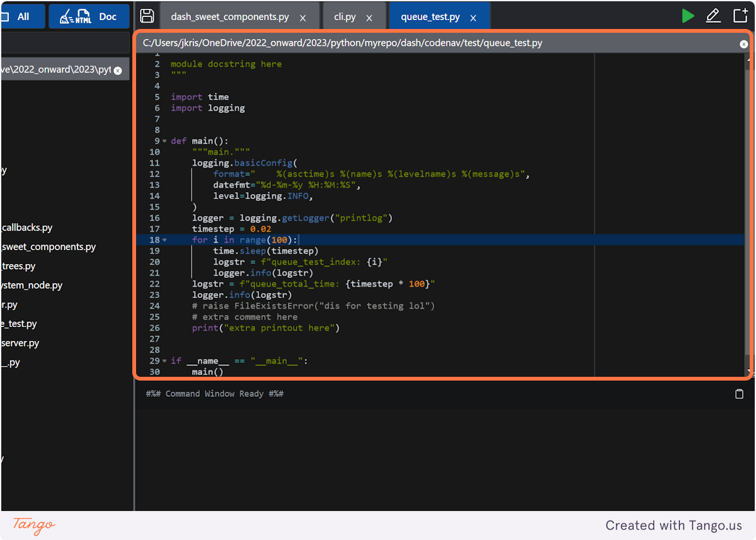The height and width of the screenshot is (540, 756).
Task: Click the queue_total_time f-string line
Action: tap(314, 284)
